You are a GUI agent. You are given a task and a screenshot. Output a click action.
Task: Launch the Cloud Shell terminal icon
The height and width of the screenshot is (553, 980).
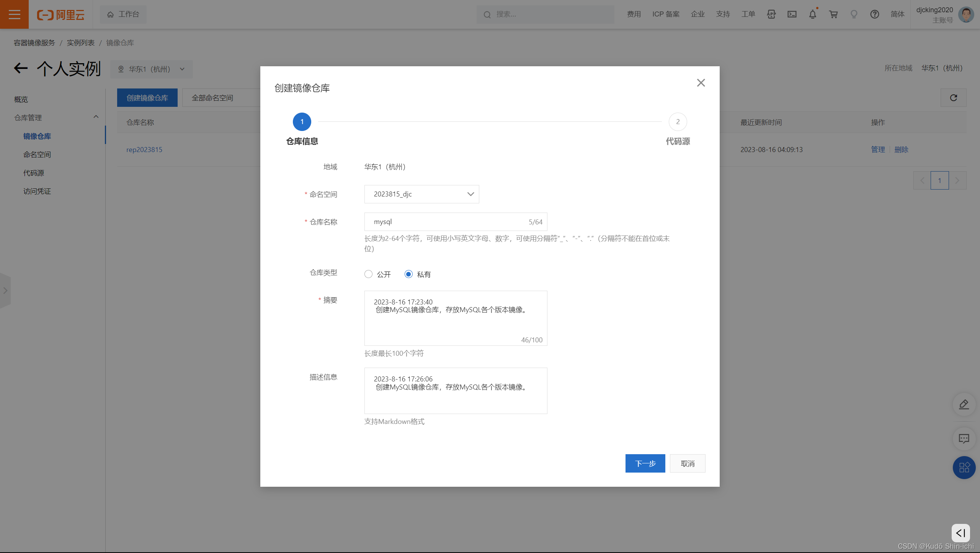tap(792, 15)
